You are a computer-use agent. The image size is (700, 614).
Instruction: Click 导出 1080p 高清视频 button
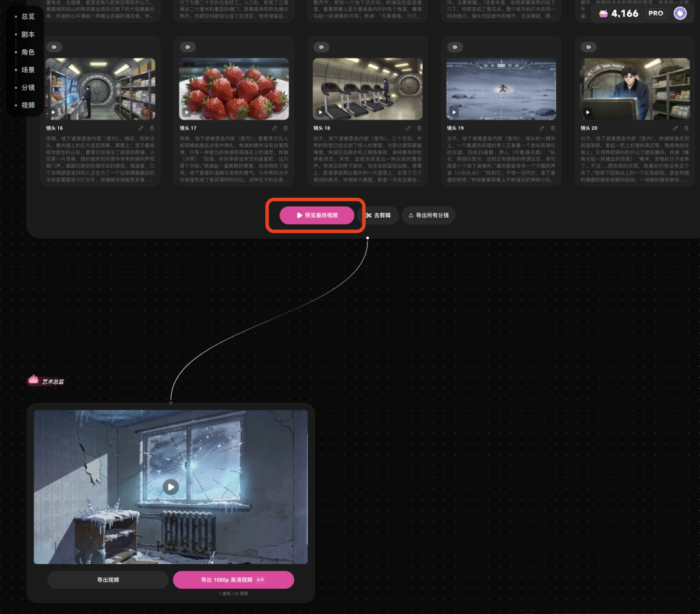(233, 580)
